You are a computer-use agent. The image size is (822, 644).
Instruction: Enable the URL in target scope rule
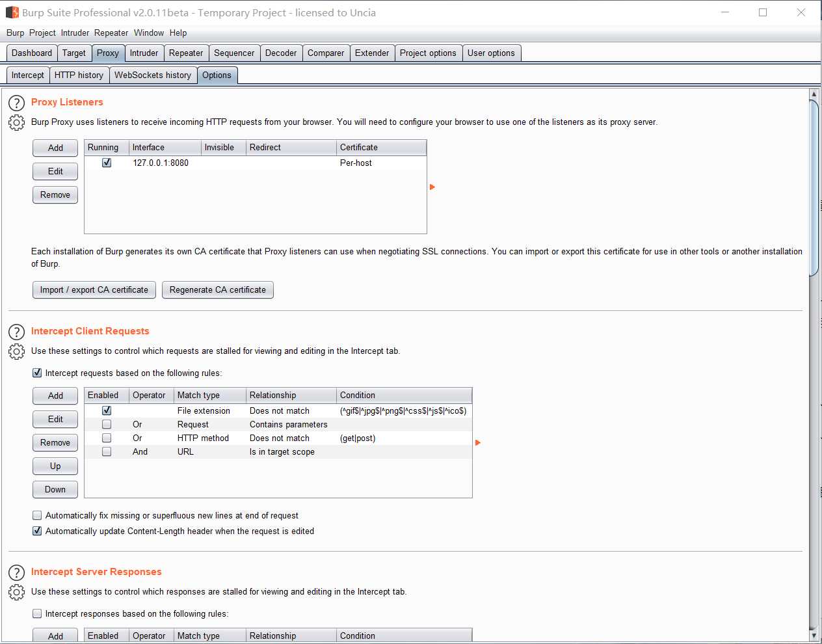[x=107, y=451]
